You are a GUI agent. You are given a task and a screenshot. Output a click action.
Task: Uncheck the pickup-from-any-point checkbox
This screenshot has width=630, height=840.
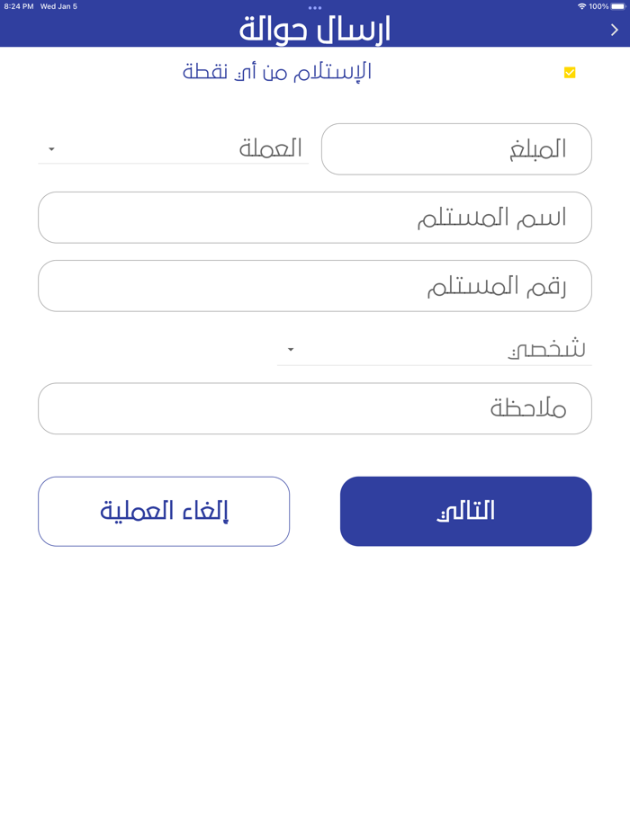coord(569,72)
